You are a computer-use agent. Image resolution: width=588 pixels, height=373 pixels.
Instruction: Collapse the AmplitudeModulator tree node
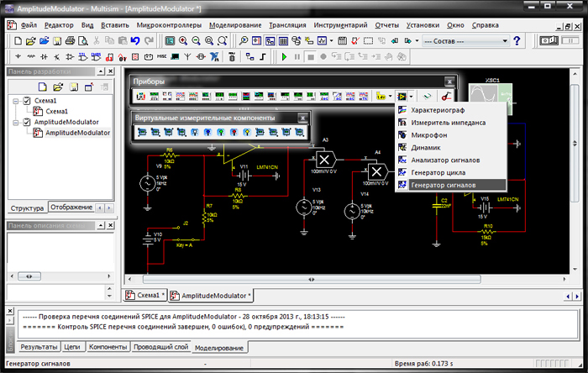(16, 123)
